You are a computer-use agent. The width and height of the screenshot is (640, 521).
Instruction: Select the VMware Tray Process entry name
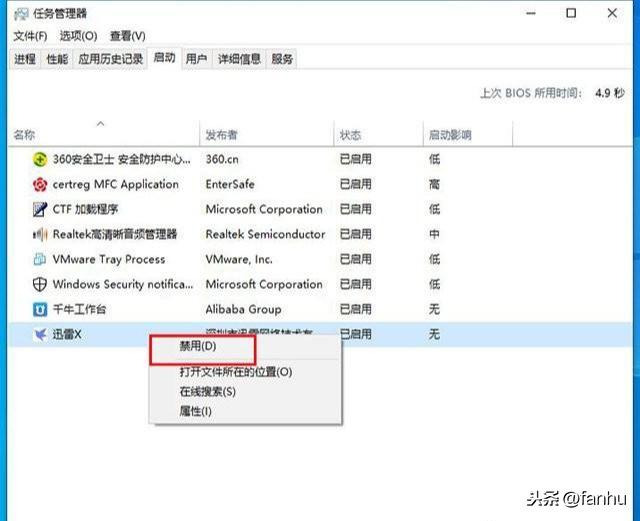[109, 259]
